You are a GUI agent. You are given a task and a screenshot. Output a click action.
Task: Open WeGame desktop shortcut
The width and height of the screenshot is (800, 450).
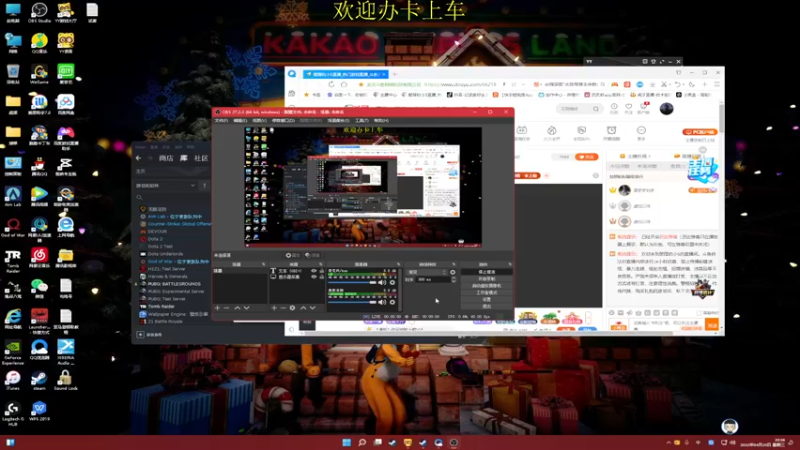point(39,73)
